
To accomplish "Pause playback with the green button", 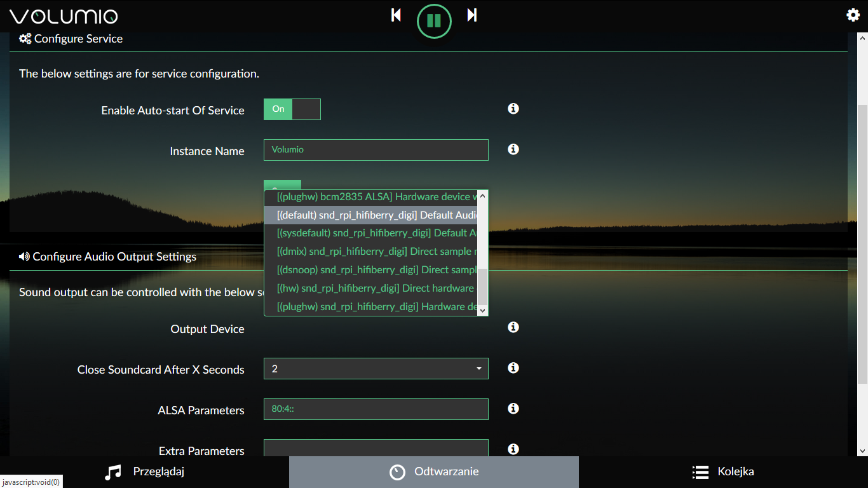I will pos(434,21).
